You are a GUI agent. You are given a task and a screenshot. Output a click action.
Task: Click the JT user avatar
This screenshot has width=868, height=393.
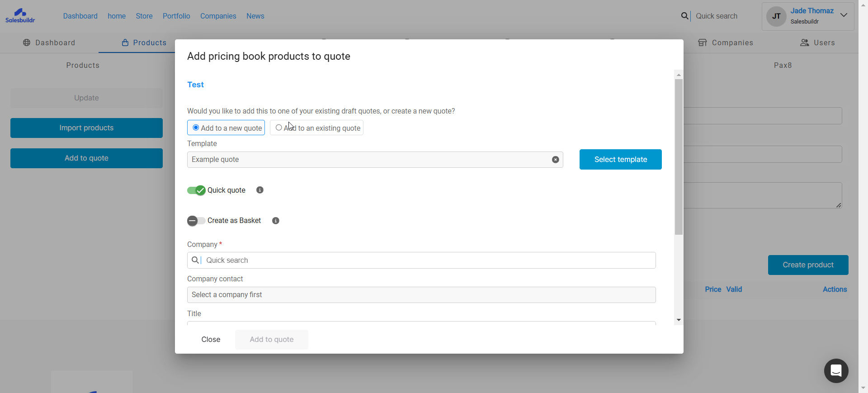pyautogui.click(x=776, y=16)
